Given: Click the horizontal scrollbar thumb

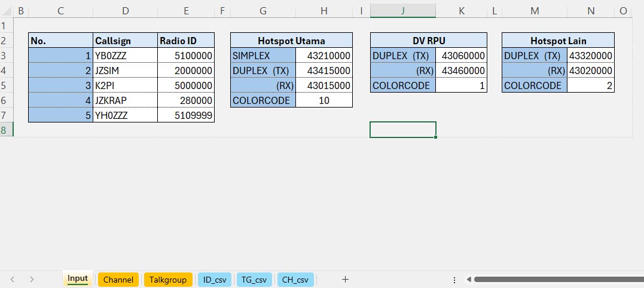Looking at the screenshot, I should coord(556,279).
